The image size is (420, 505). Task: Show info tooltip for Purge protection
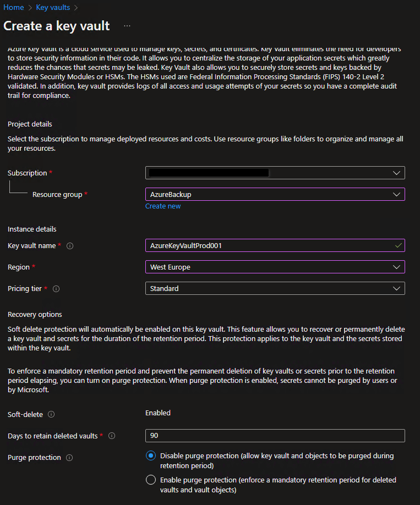click(69, 458)
